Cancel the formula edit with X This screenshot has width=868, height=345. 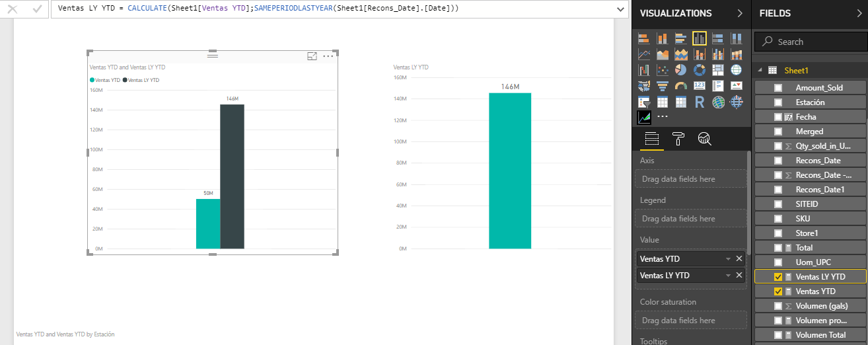click(12, 9)
